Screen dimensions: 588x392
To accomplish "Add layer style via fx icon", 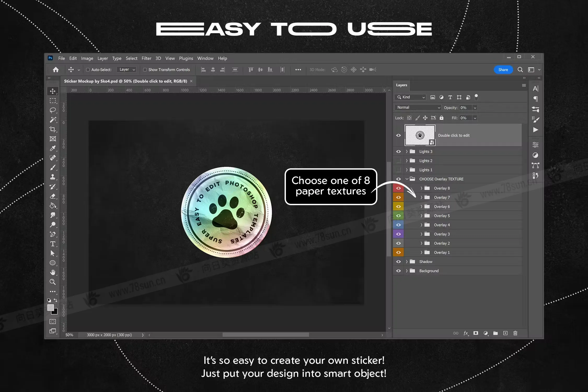I will pos(466,333).
